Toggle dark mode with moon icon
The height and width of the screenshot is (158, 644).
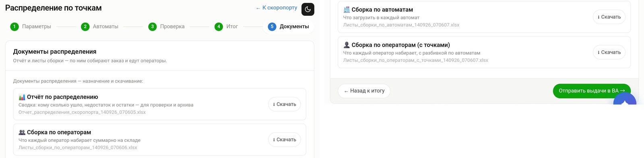[x=308, y=9]
